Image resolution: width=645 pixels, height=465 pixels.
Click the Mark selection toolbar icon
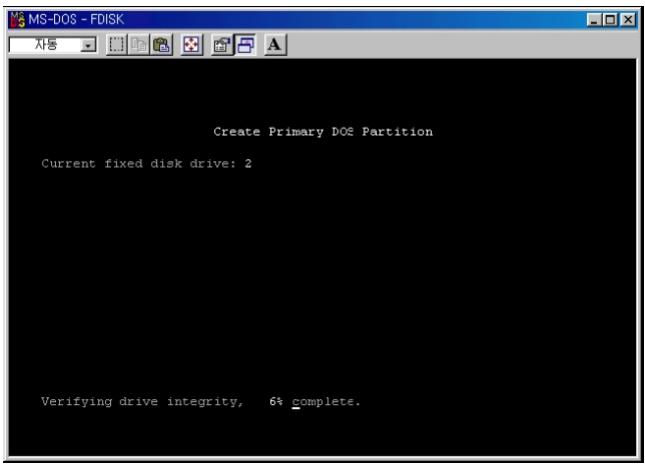point(116,44)
